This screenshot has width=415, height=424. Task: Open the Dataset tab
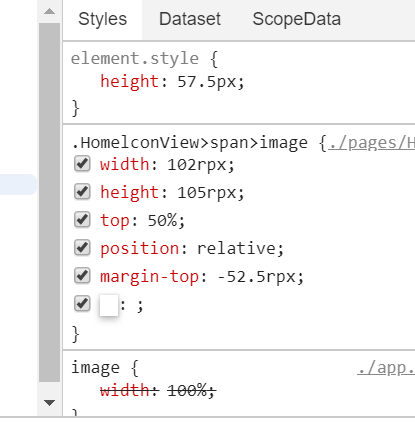click(x=190, y=19)
